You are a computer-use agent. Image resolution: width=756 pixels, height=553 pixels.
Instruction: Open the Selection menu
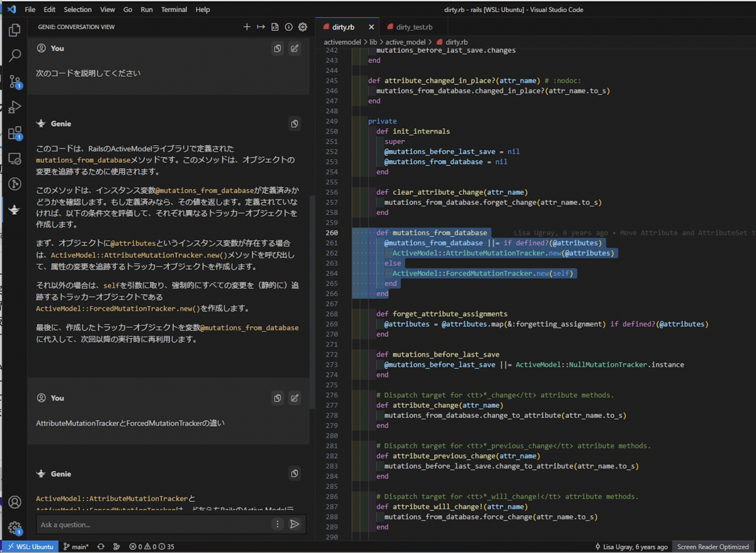77,9
